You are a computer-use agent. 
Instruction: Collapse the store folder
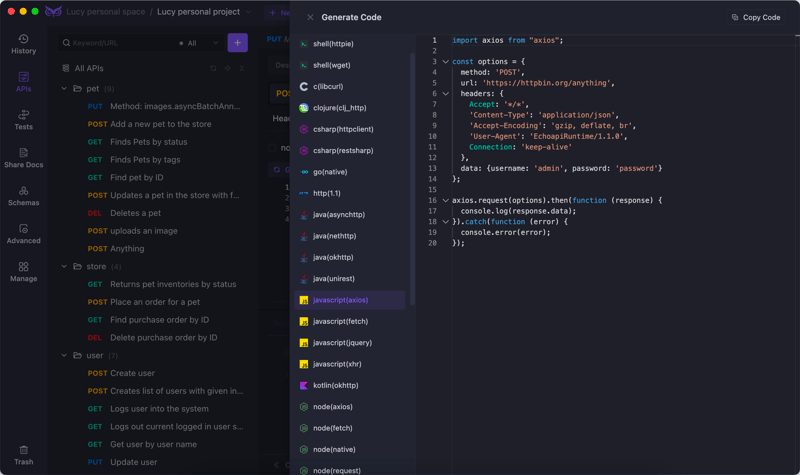(x=64, y=266)
